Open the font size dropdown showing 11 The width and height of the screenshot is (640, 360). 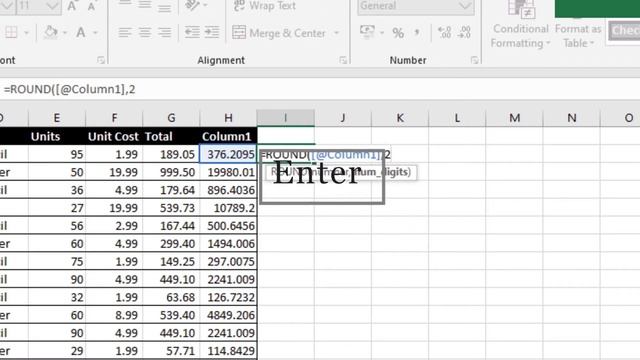point(53,6)
